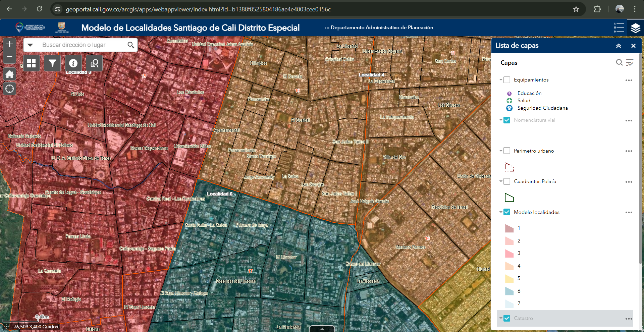The width and height of the screenshot is (644, 332).
Task: Zoom out of the map
Action: [10, 57]
